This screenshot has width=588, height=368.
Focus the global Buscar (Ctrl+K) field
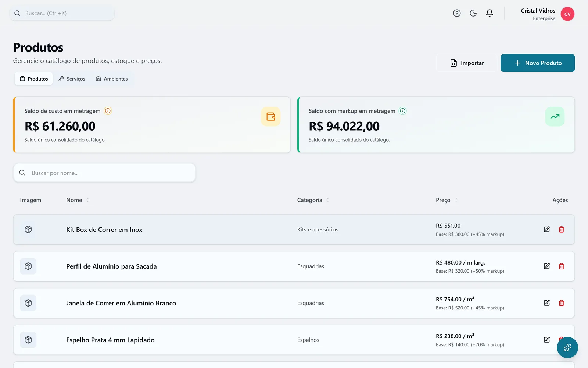pyautogui.click(x=62, y=13)
